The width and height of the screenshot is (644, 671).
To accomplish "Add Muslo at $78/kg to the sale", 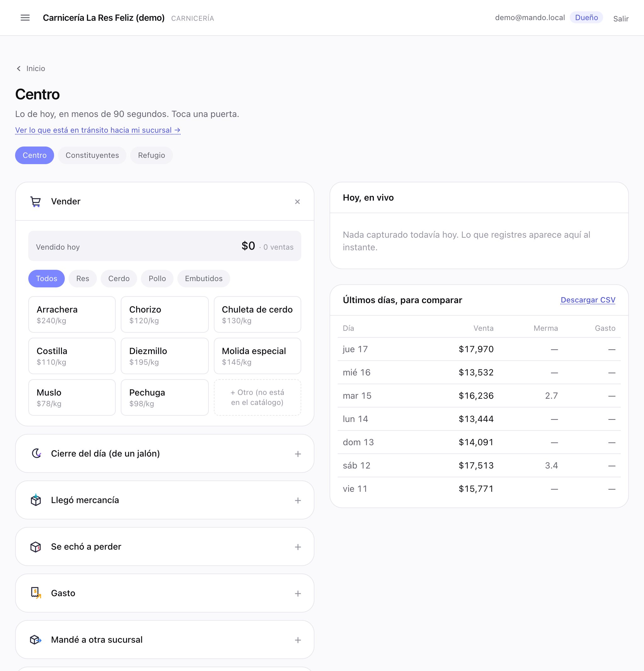I will [x=72, y=397].
